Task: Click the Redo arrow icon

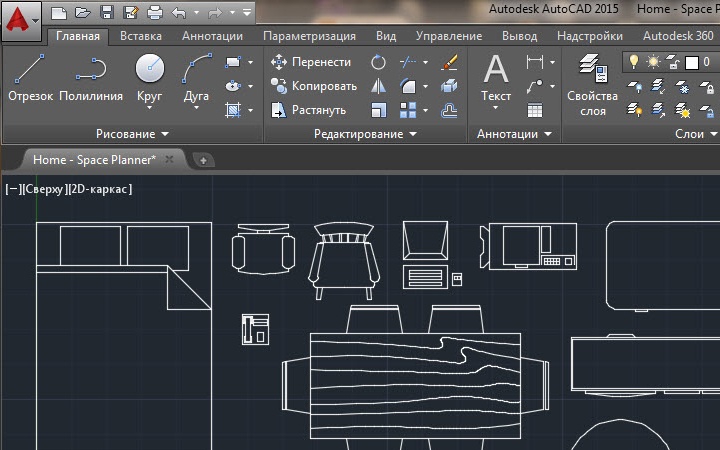Action: pos(214,12)
